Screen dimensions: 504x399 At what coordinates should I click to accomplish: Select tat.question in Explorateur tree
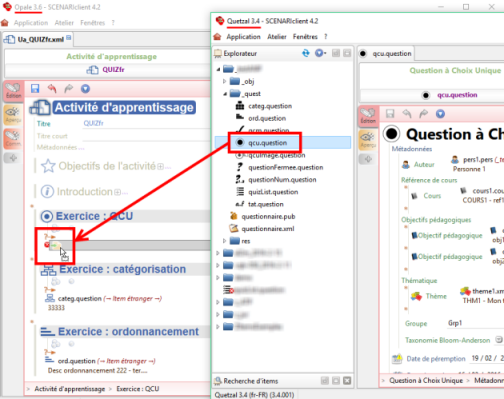pos(266,204)
